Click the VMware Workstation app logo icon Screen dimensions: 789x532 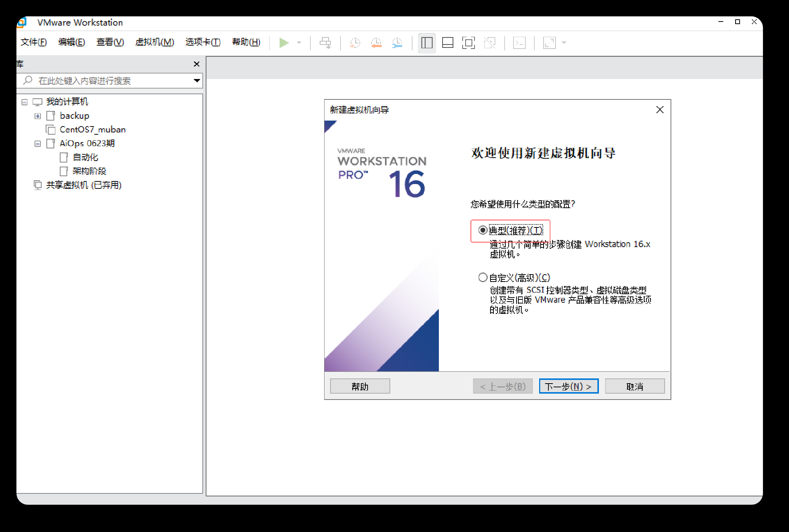(x=22, y=23)
